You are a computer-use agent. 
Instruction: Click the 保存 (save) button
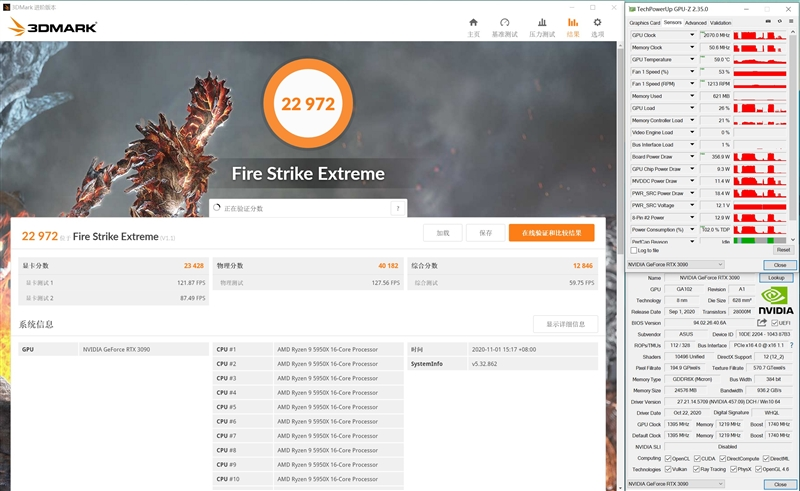[486, 233]
